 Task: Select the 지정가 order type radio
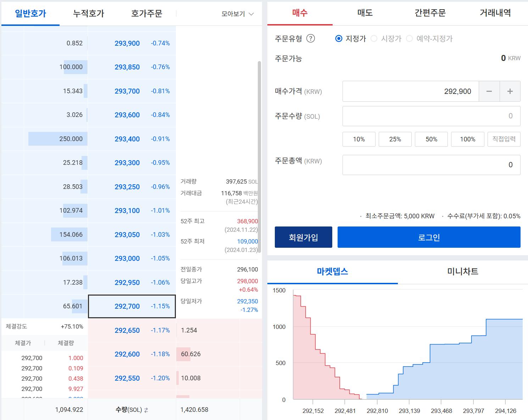339,38
